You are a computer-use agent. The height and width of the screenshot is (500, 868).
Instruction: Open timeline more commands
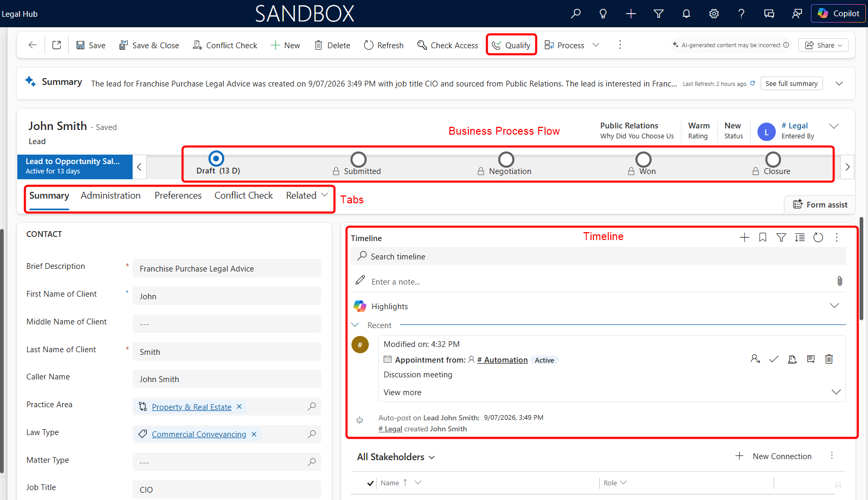[x=837, y=237]
